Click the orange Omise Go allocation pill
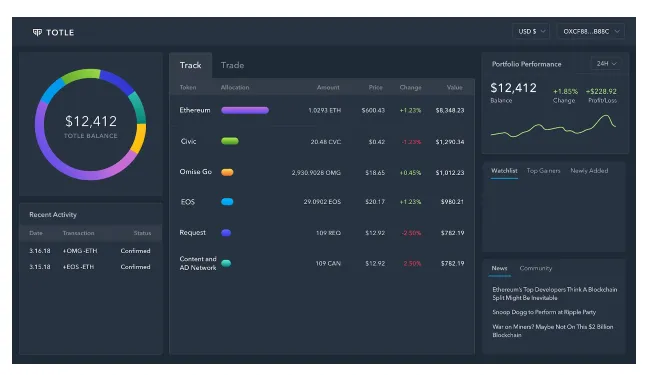 227,172
